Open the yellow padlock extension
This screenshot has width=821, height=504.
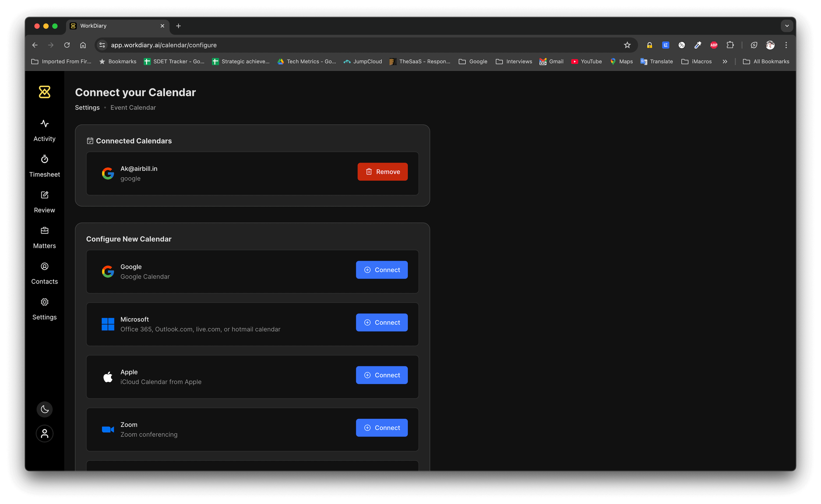pyautogui.click(x=650, y=45)
